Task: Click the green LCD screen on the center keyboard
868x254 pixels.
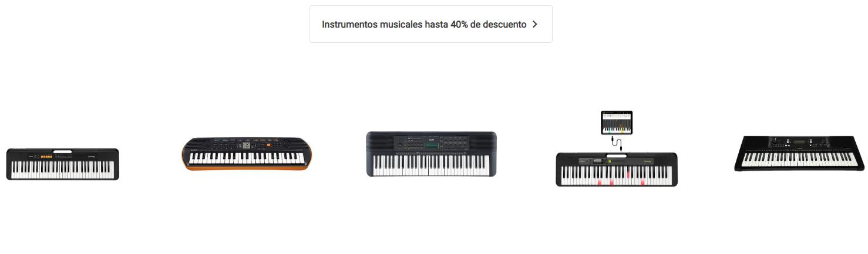Action: tap(431, 144)
